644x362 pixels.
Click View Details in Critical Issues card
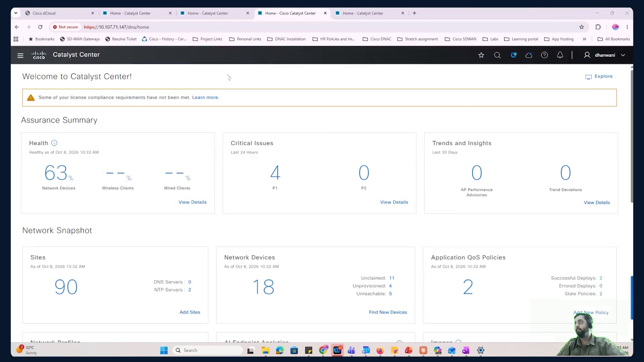click(x=394, y=202)
